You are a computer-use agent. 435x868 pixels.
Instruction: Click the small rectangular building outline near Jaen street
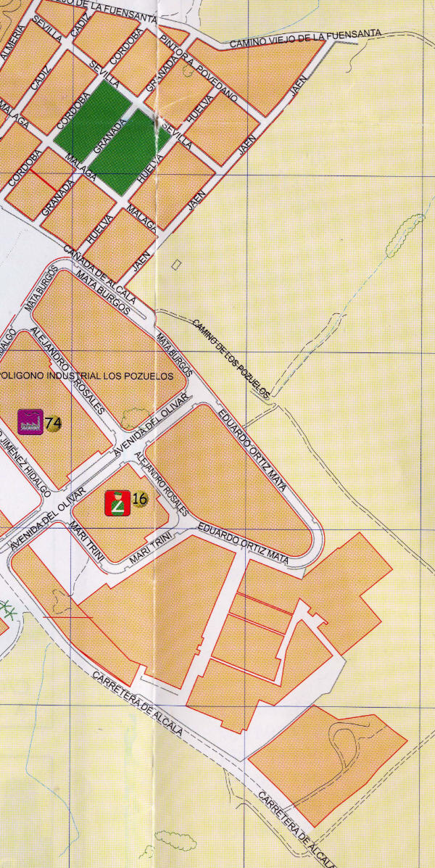click(x=177, y=265)
